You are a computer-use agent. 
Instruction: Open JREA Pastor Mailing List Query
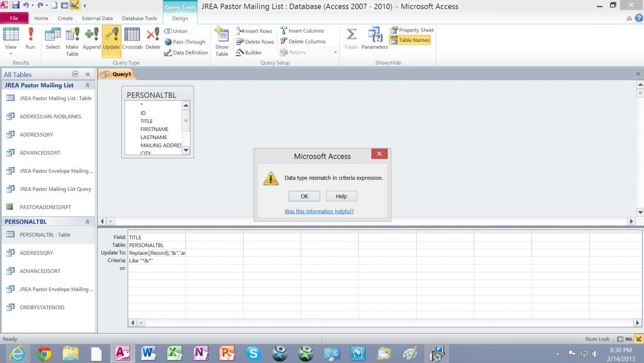coord(48,189)
